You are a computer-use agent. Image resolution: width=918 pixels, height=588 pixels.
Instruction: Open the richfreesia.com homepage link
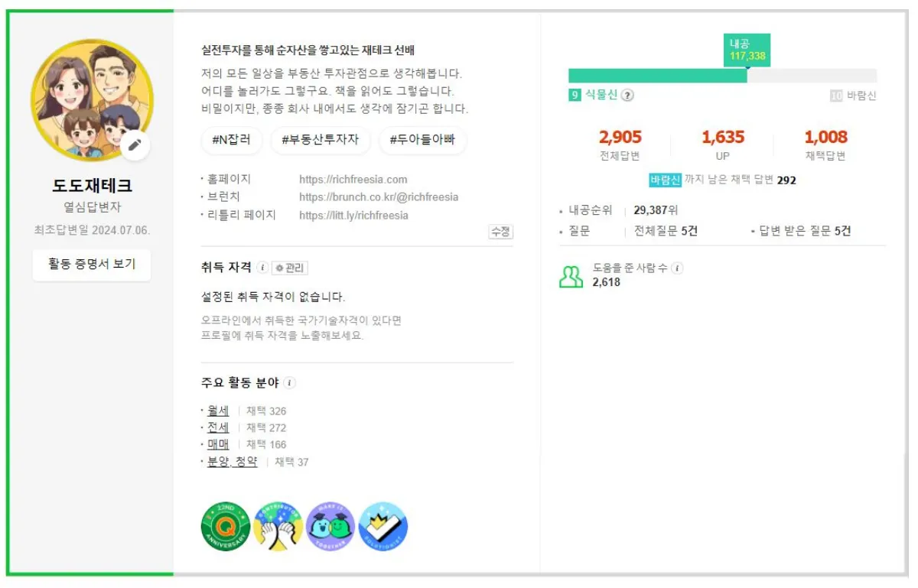pos(353,179)
